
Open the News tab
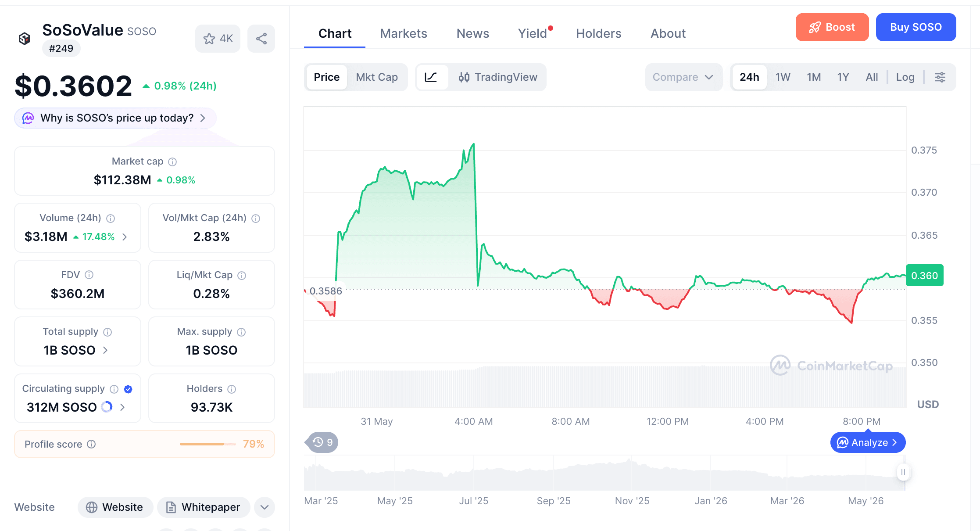[472, 33]
